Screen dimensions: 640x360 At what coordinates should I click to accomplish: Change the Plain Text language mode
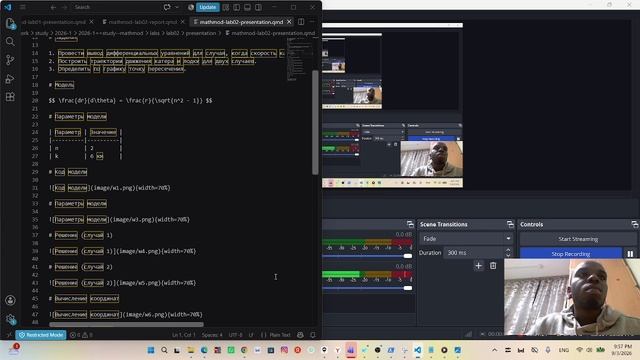pos(280,335)
